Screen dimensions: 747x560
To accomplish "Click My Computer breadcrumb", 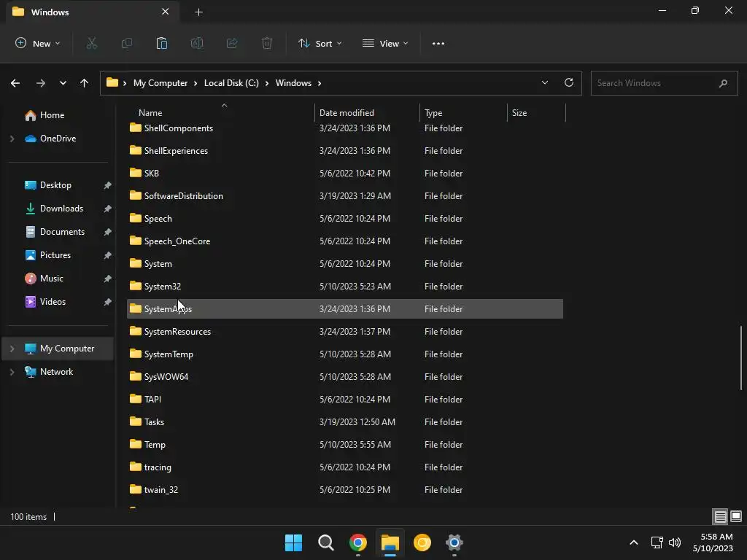I will click(x=160, y=83).
